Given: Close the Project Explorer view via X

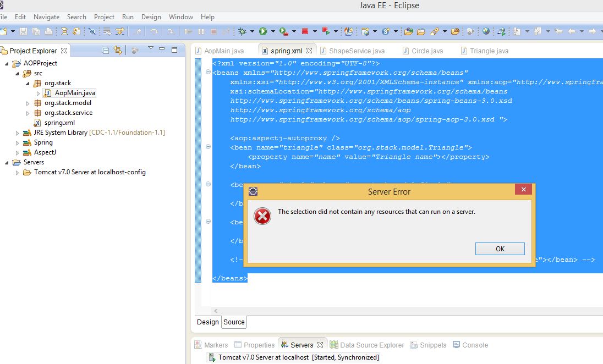Looking at the screenshot, I should coord(64,51).
